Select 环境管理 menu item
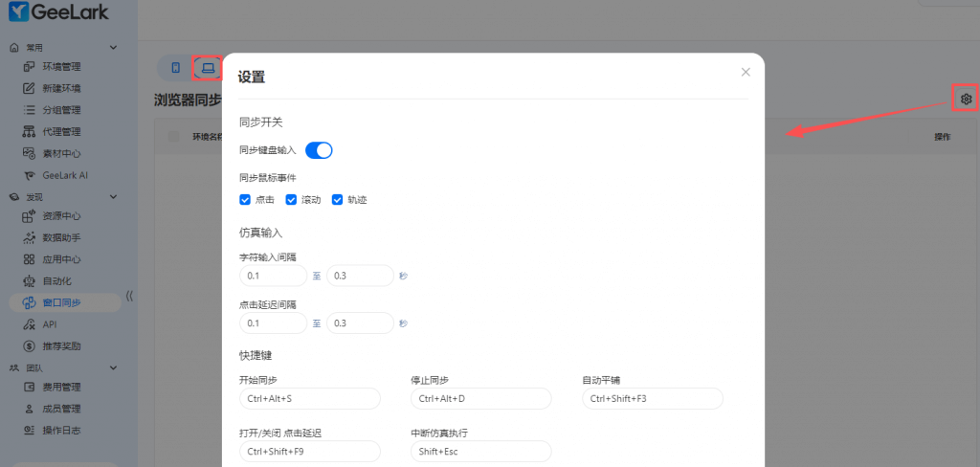The width and height of the screenshot is (980, 467). [61, 67]
